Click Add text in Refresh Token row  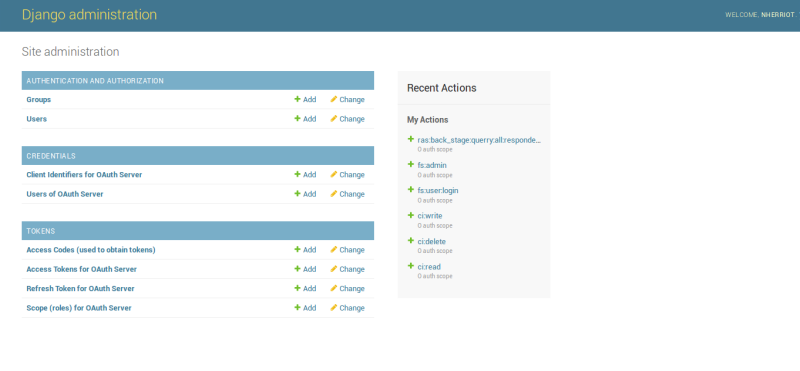[x=310, y=288]
